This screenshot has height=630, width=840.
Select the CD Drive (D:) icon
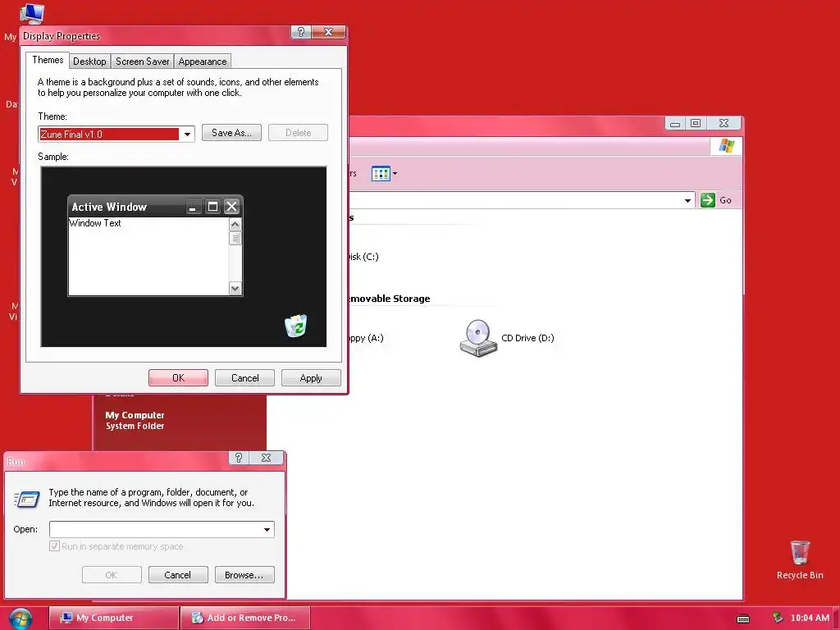pyautogui.click(x=478, y=338)
